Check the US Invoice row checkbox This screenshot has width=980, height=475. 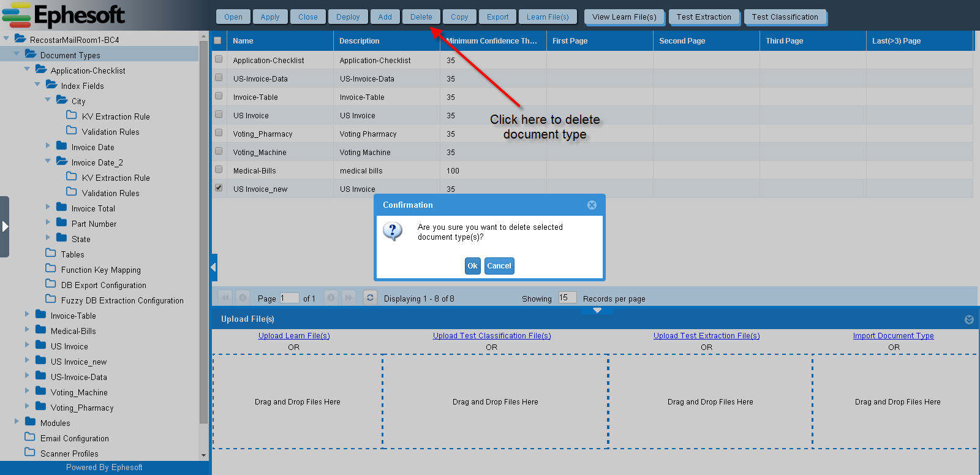pyautogui.click(x=219, y=115)
